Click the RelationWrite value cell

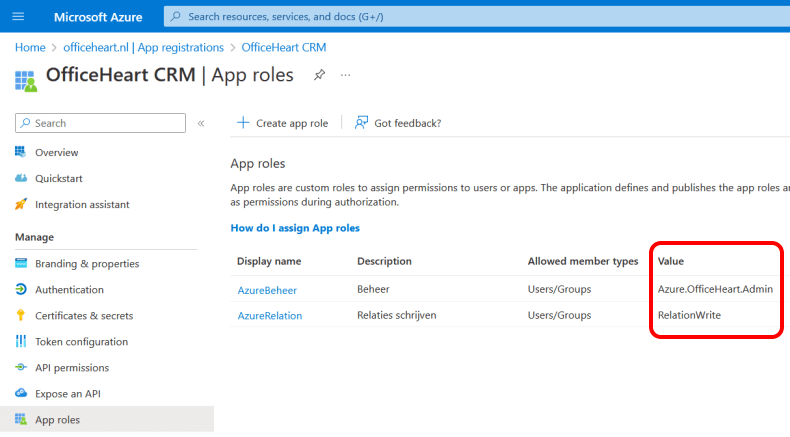tap(689, 315)
